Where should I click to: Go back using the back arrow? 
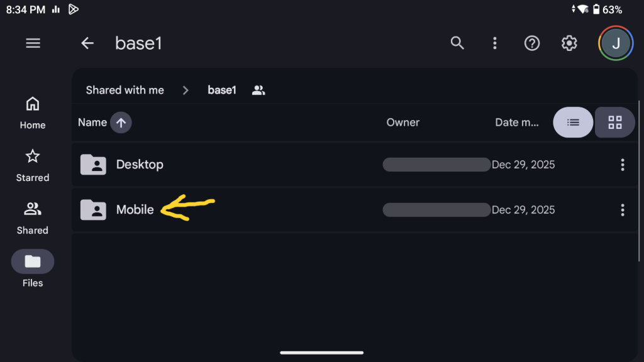(87, 43)
